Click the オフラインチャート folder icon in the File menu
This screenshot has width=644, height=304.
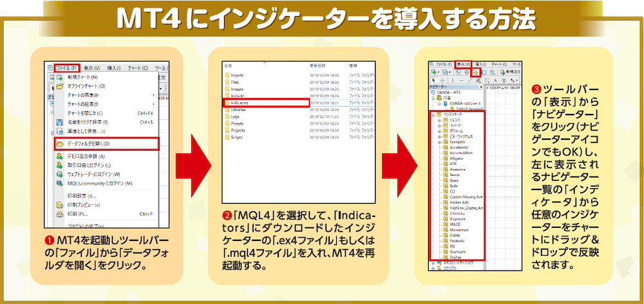point(59,86)
